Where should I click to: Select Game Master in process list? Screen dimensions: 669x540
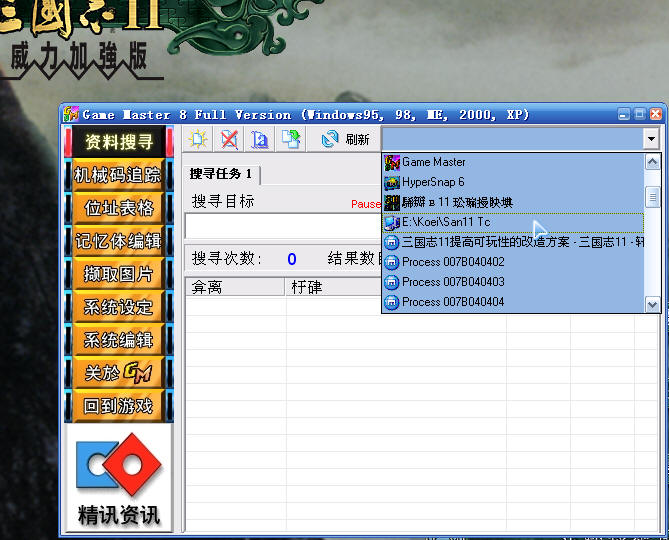[x=433, y=162]
